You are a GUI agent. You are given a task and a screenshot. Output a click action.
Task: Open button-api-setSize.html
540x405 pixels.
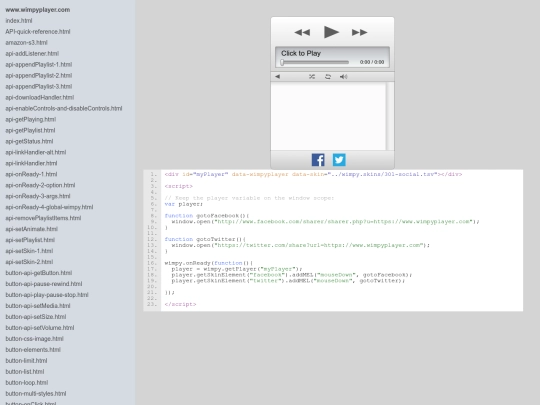pyautogui.click(x=36, y=317)
